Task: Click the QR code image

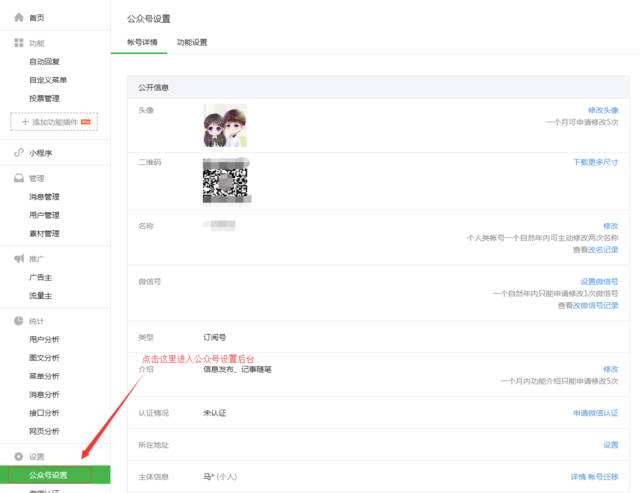Action: click(225, 180)
